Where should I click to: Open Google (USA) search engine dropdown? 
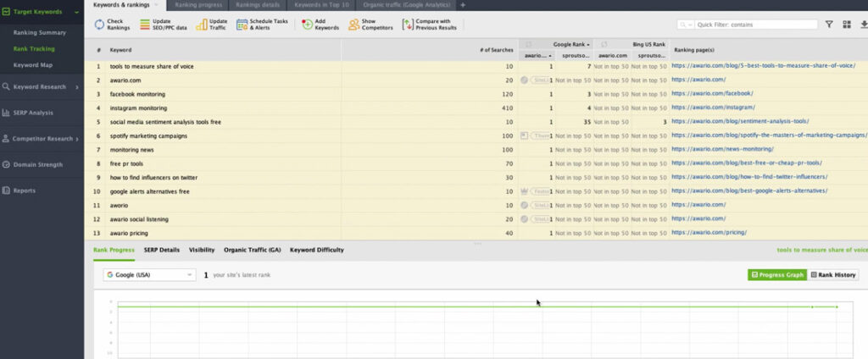pyautogui.click(x=149, y=275)
